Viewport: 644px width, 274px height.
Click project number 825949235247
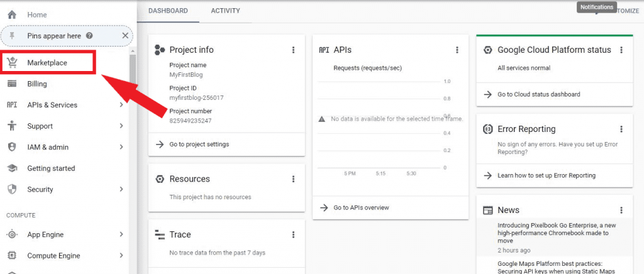pyautogui.click(x=191, y=121)
